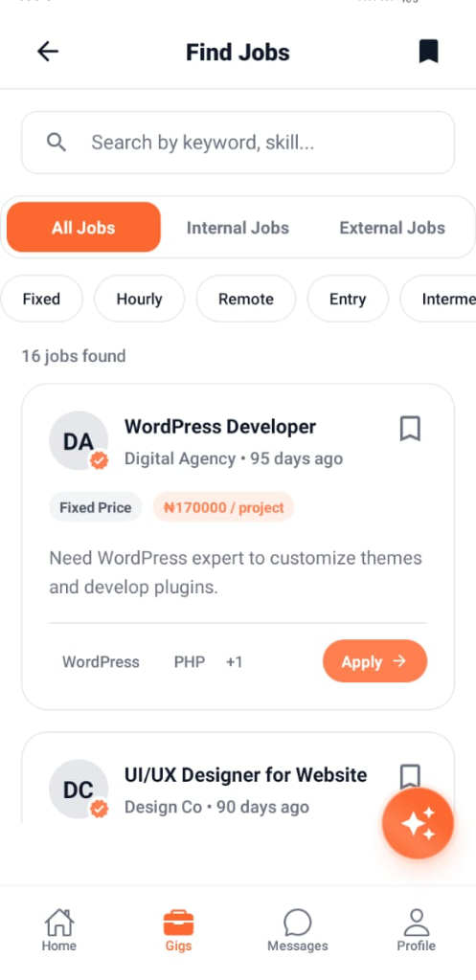Click Digital Agency • 95 days ago text
This screenshot has height=980, width=476.
pyautogui.click(x=234, y=458)
